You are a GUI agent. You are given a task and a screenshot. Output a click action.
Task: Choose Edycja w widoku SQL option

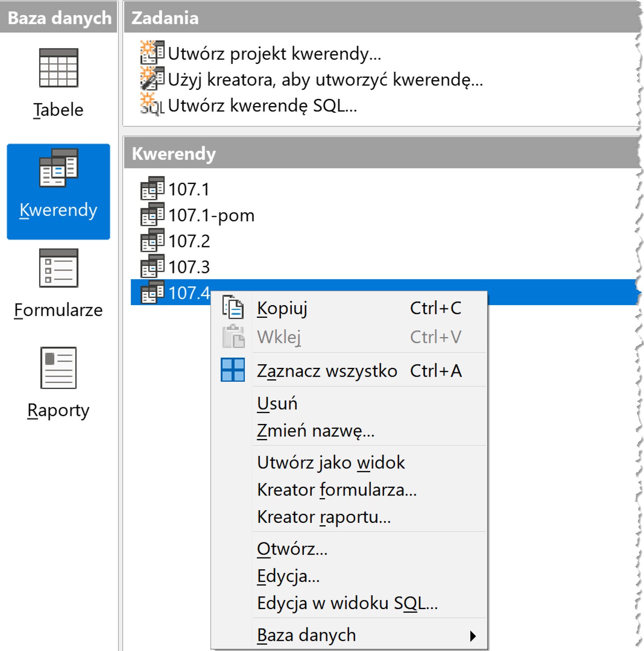[x=347, y=603]
